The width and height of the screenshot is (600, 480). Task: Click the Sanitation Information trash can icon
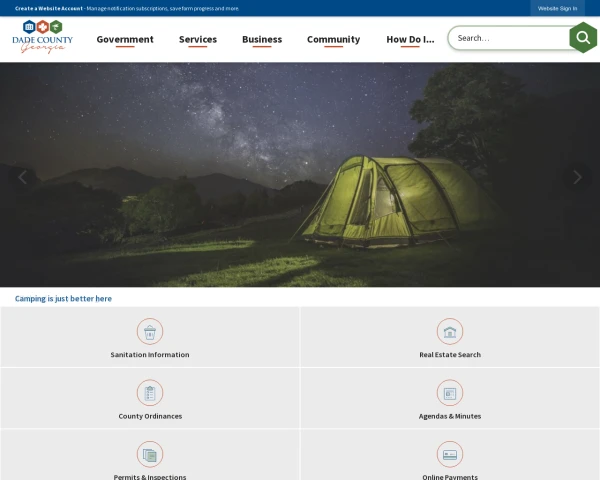point(150,331)
